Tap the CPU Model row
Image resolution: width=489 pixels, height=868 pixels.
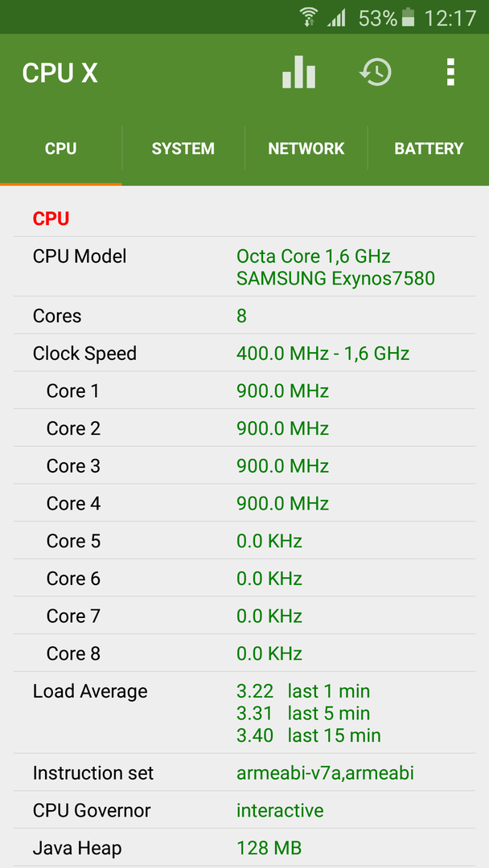tap(244, 267)
